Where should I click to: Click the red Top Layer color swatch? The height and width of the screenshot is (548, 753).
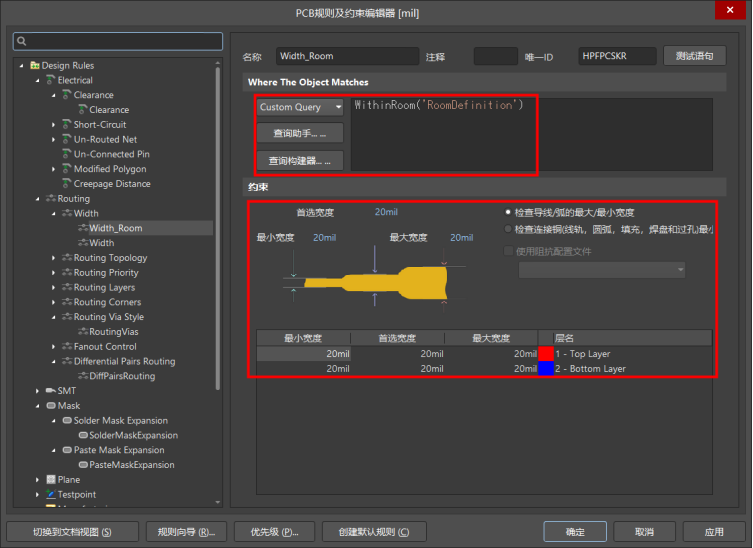[545, 354]
